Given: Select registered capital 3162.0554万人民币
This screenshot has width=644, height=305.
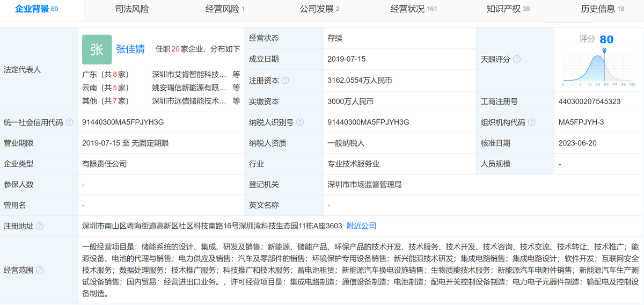Looking at the screenshot, I should [x=360, y=81].
